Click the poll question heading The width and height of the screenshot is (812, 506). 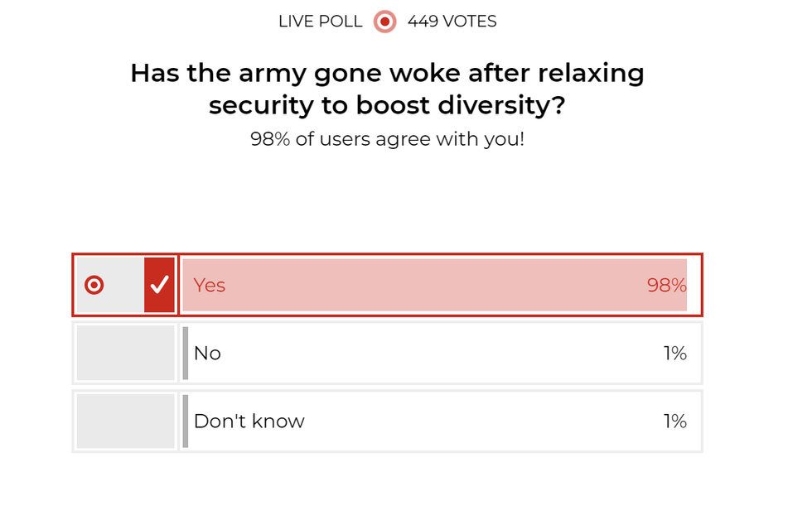point(387,89)
